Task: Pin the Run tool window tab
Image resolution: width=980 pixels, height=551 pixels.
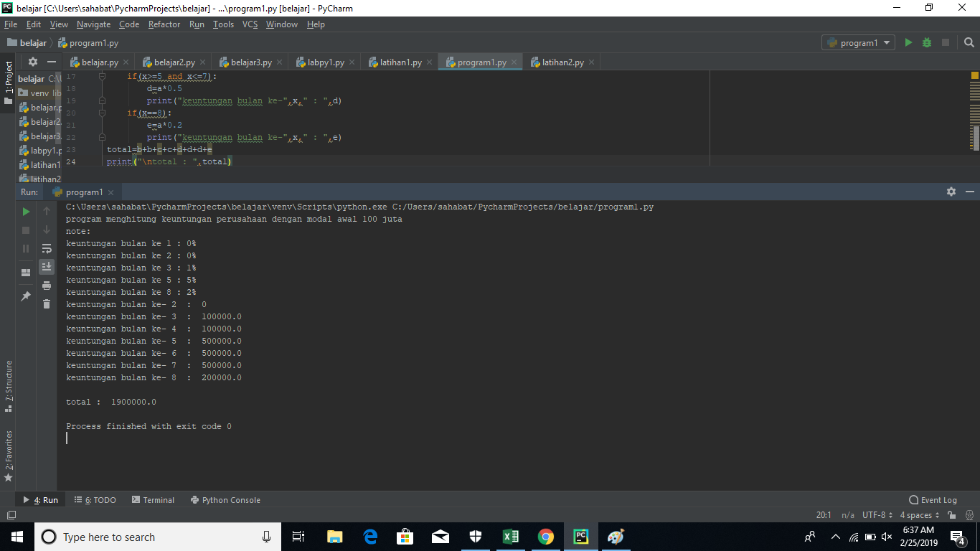Action: 25,295
